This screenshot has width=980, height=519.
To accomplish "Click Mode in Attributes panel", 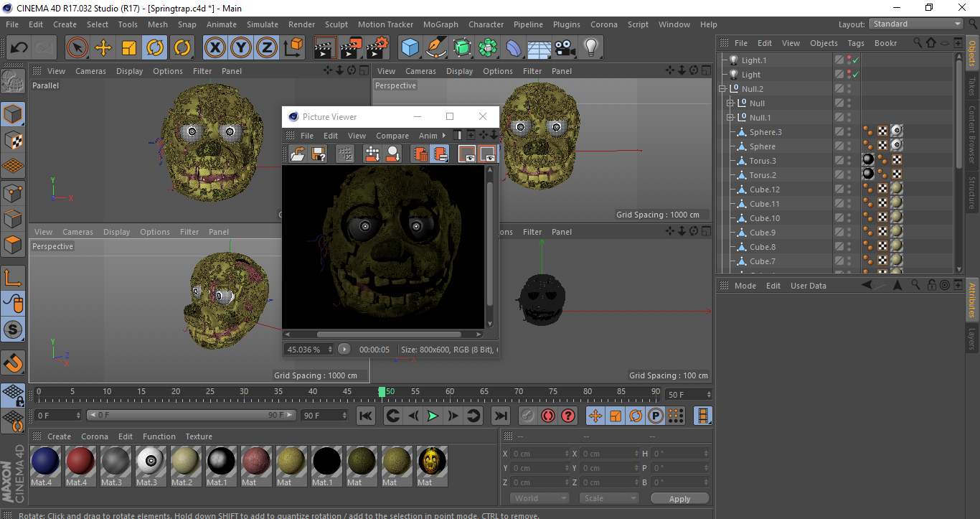I will coord(745,286).
